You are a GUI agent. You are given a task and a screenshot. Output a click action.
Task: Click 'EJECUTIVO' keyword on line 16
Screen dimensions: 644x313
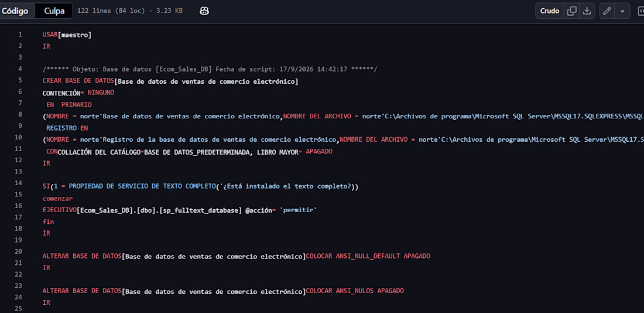point(59,210)
